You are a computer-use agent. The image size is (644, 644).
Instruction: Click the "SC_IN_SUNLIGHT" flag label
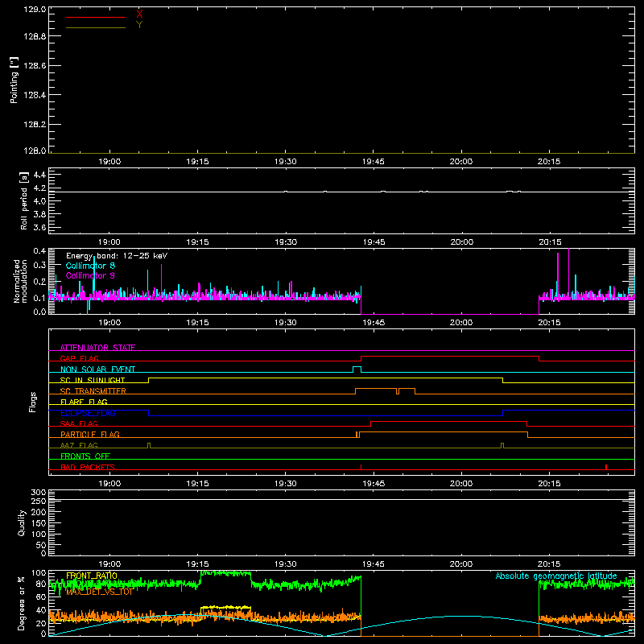click(x=93, y=380)
